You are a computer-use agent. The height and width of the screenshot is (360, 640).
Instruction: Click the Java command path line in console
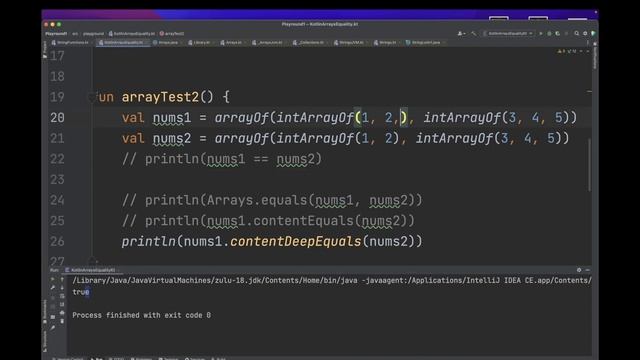(332, 280)
